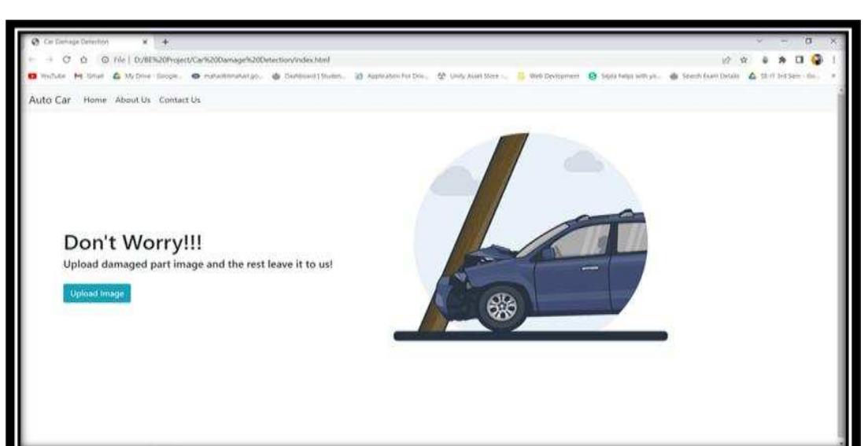Open a new tab with plus button

(164, 42)
